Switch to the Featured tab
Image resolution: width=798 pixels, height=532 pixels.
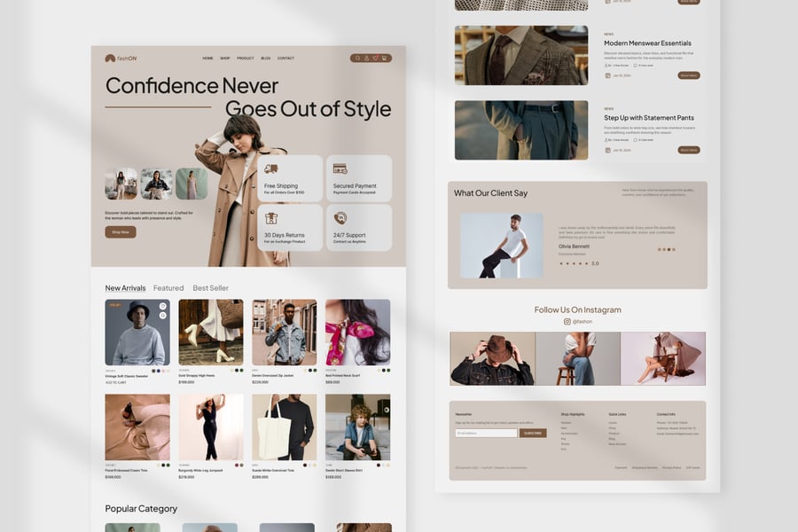168,288
